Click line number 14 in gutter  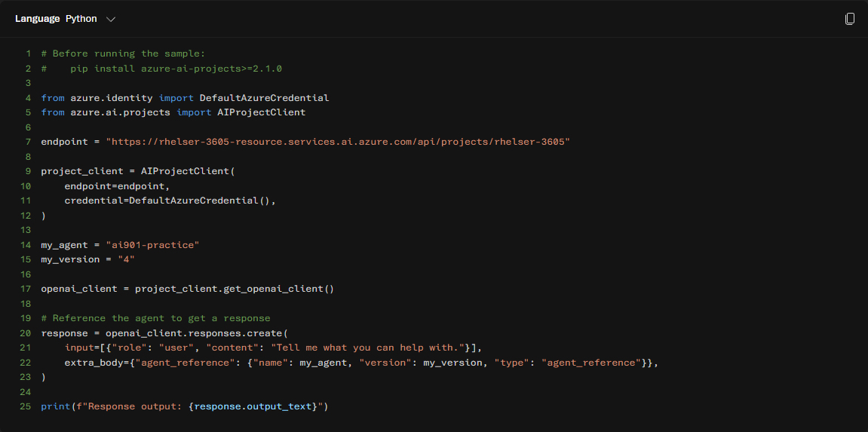[25, 244]
